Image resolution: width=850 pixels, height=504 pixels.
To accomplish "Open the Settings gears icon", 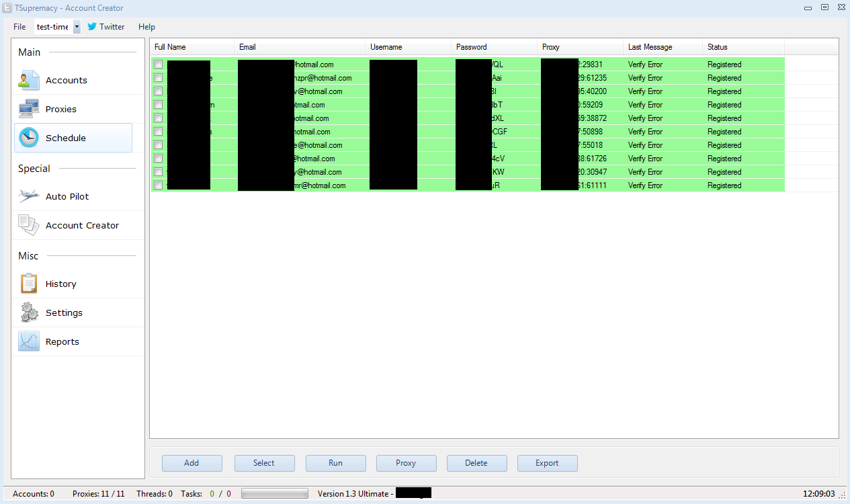I will tap(29, 312).
